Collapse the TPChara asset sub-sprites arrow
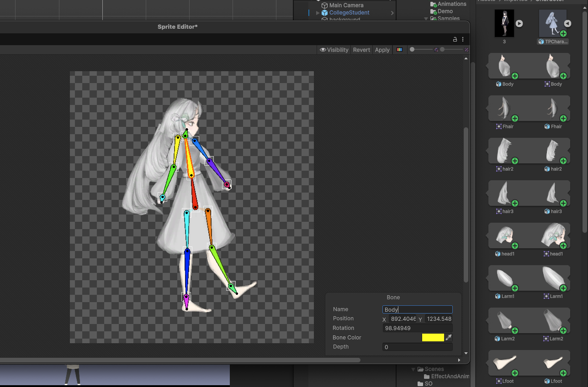588x387 pixels. click(567, 23)
